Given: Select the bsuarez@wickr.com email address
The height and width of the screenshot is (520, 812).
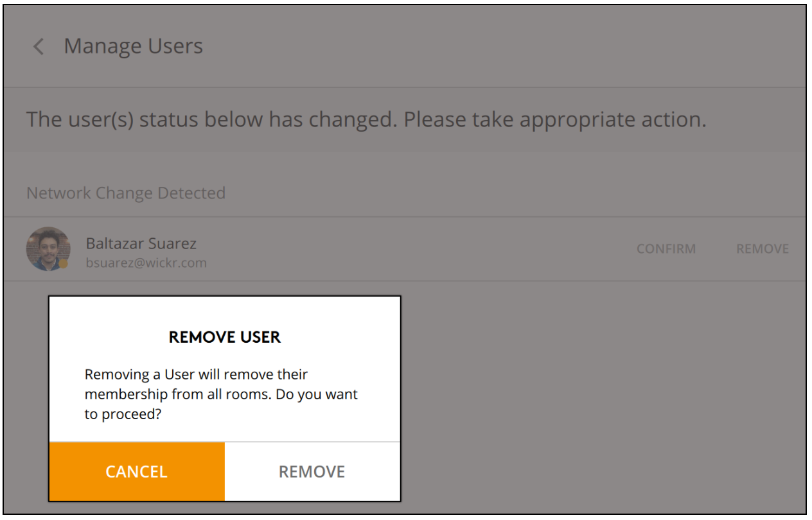Looking at the screenshot, I should point(146,263).
